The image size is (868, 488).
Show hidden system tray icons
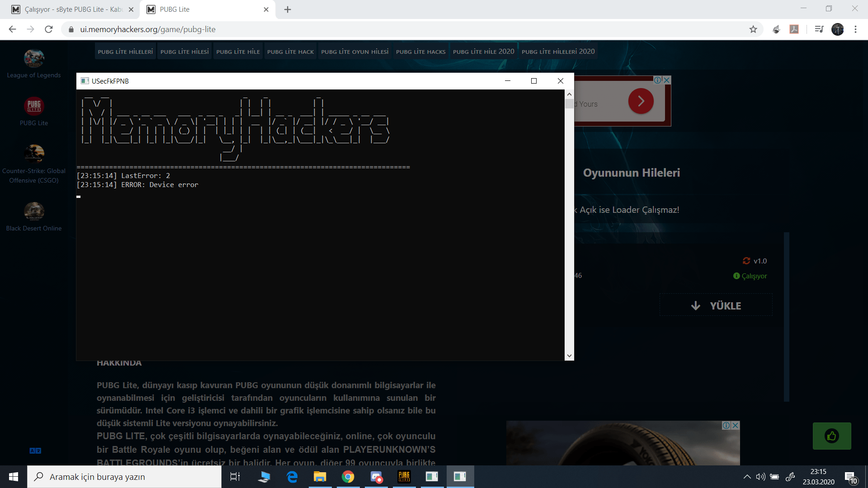pos(747,477)
